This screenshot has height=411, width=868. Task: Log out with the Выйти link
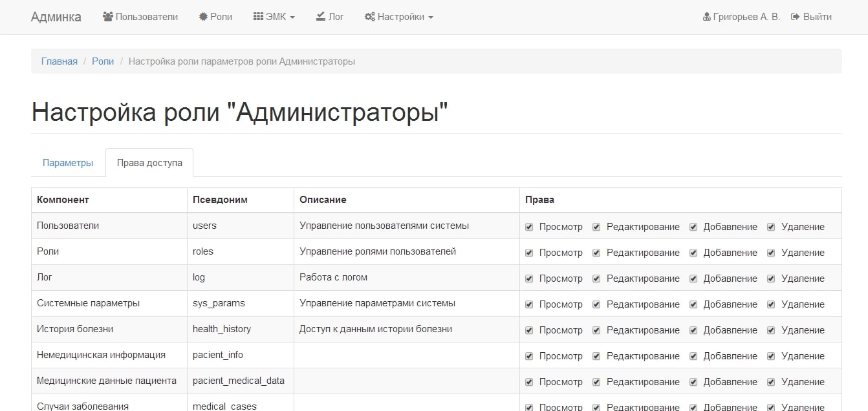pyautogui.click(x=811, y=17)
